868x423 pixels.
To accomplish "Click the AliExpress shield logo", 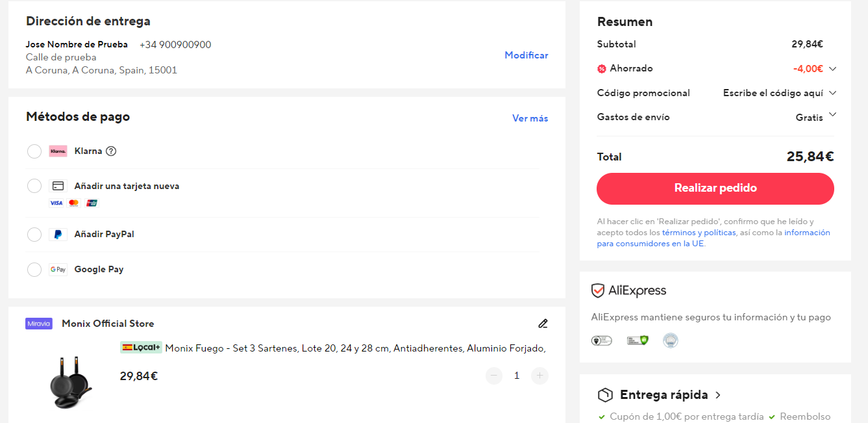I will 598,290.
